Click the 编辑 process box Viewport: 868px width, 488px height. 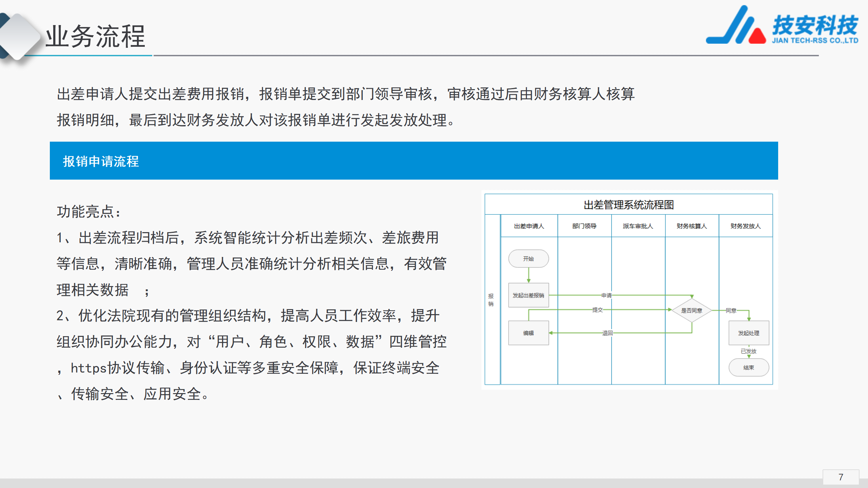click(x=528, y=333)
